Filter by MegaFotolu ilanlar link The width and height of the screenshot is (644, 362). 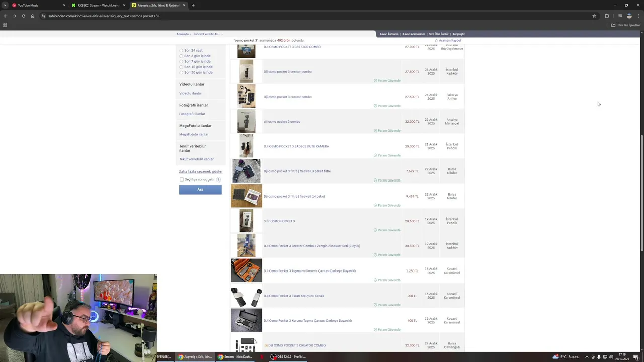[194, 134]
